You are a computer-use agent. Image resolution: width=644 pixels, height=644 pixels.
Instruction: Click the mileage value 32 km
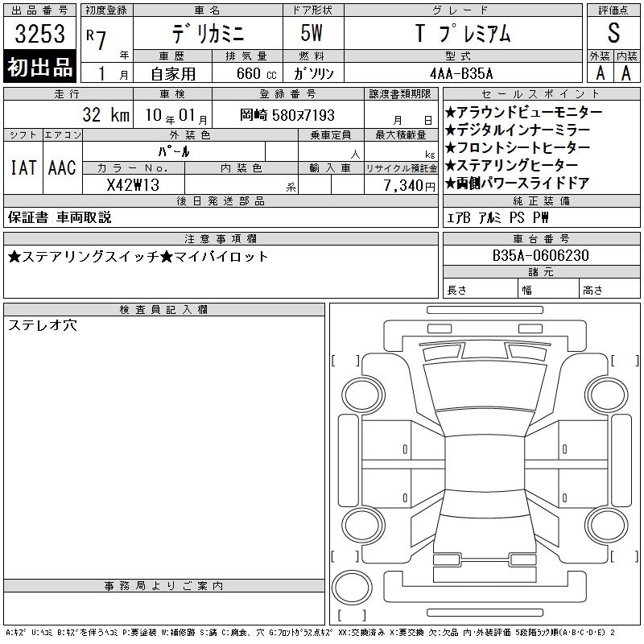(105, 115)
